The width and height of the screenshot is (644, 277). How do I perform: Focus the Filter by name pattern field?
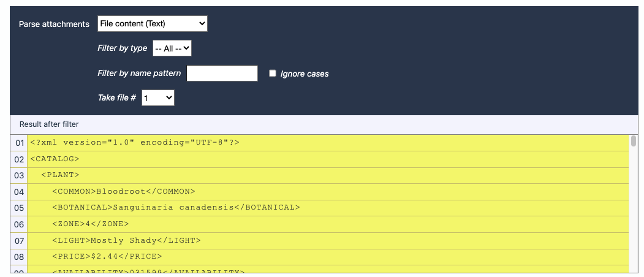click(x=222, y=74)
